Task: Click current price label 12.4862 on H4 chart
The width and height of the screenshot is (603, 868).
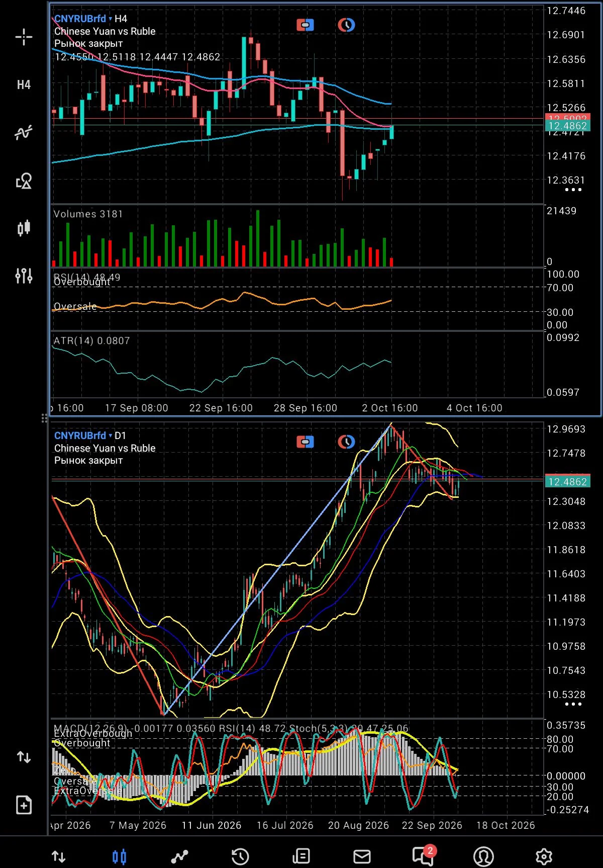Action: (567, 126)
